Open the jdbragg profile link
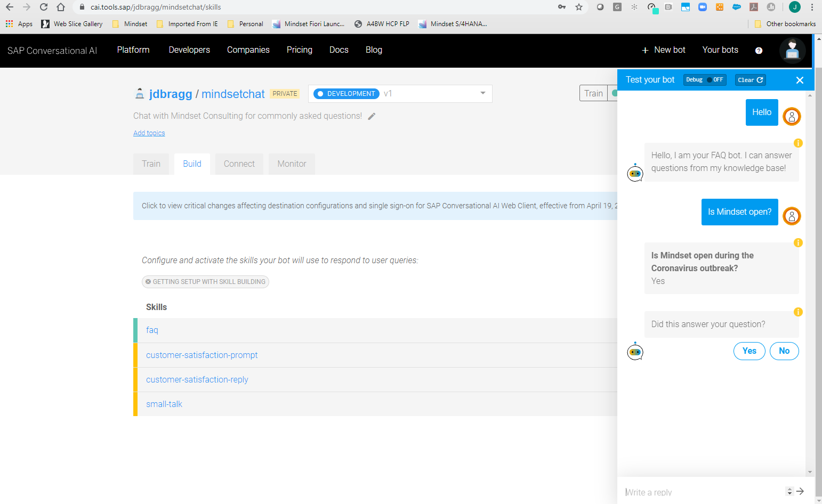Viewport: 822px width, 504px height. (171, 94)
